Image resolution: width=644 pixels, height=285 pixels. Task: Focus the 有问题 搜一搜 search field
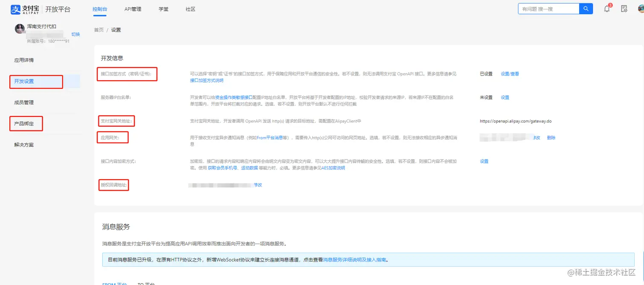pyautogui.click(x=549, y=9)
